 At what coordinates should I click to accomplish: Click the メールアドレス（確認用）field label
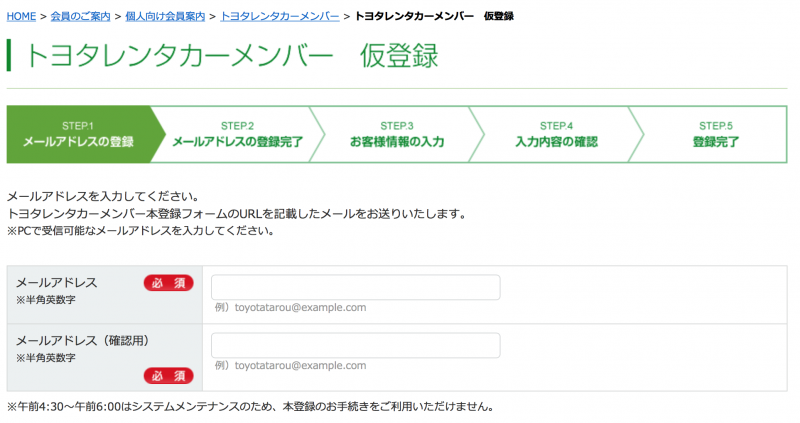click(x=83, y=341)
